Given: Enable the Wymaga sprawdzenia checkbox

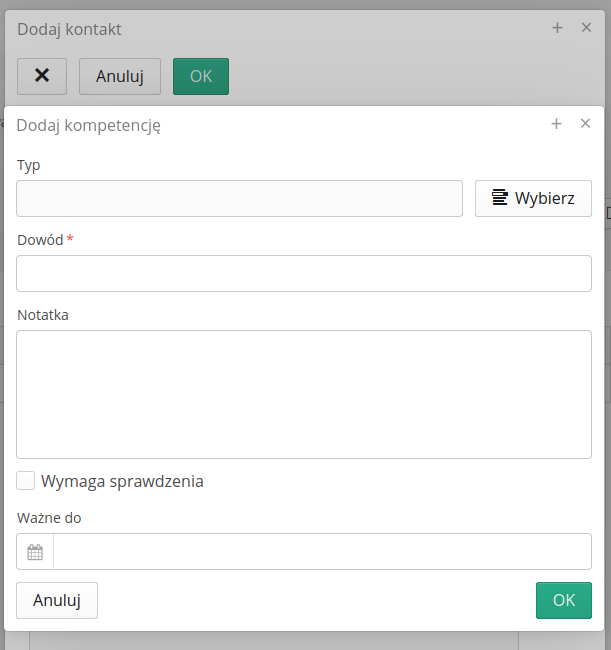Looking at the screenshot, I should point(26,481).
